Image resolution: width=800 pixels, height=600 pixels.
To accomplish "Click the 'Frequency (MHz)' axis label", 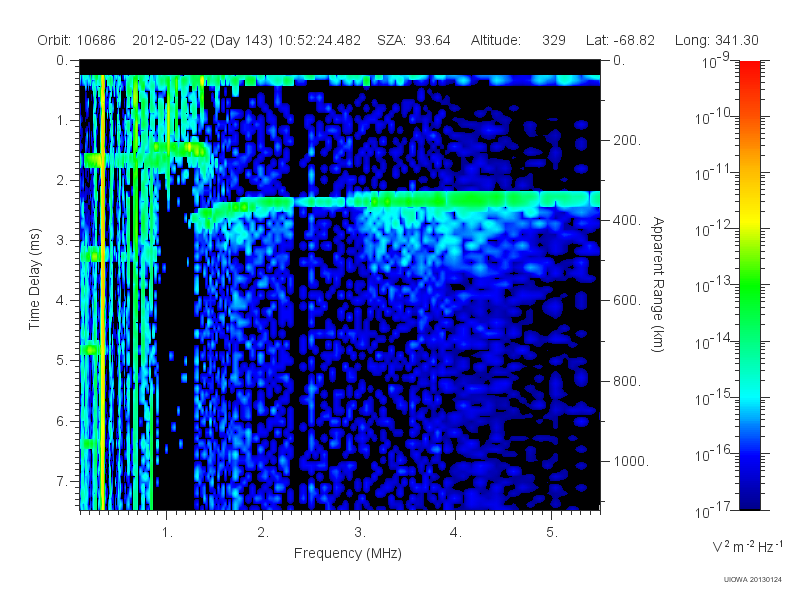I will [347, 553].
